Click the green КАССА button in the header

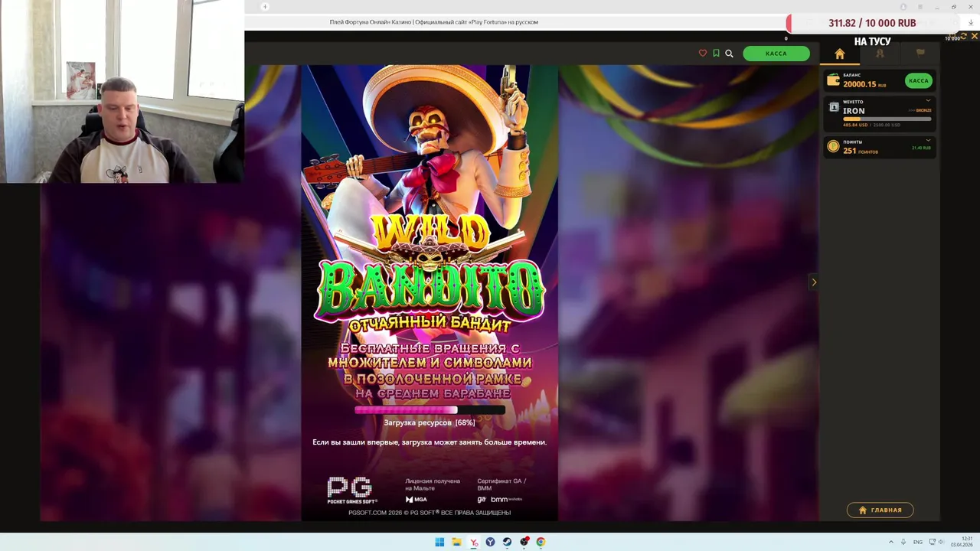coord(776,54)
